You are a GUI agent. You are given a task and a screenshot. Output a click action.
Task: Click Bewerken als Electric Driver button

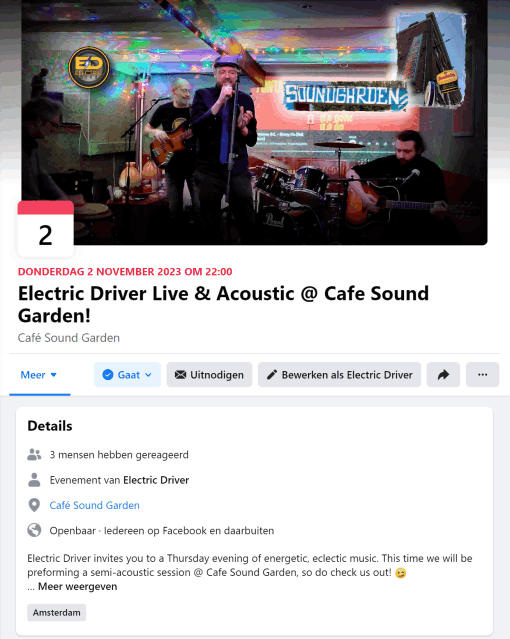coord(339,375)
